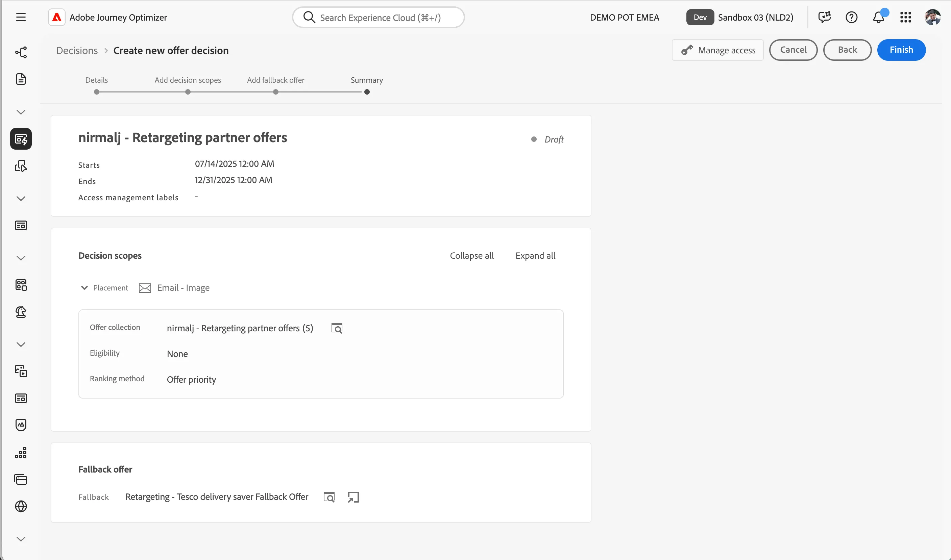Click Expand all link
The image size is (951, 560).
(x=535, y=255)
